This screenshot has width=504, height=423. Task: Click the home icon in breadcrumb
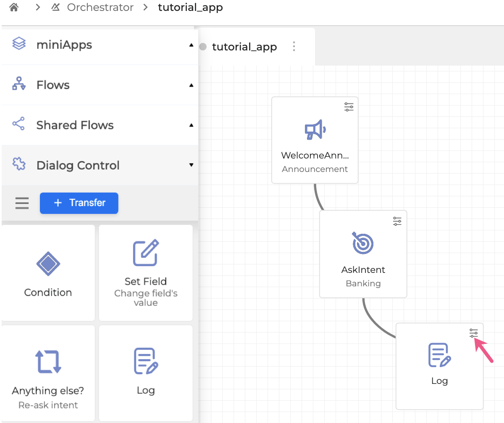(14, 8)
